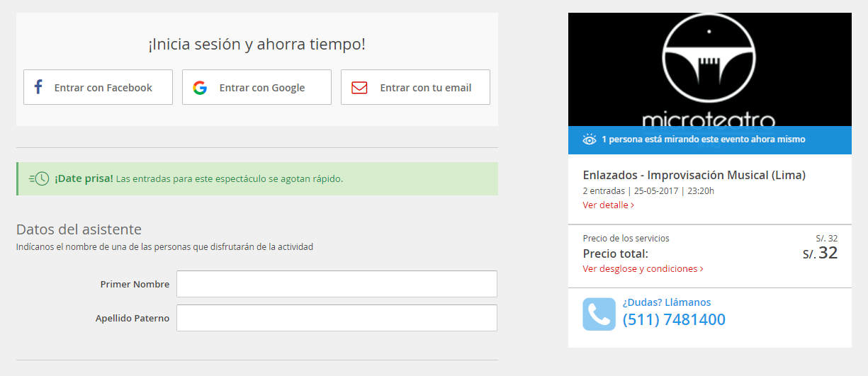Open Ver desglose y condiciones link

pyautogui.click(x=643, y=268)
